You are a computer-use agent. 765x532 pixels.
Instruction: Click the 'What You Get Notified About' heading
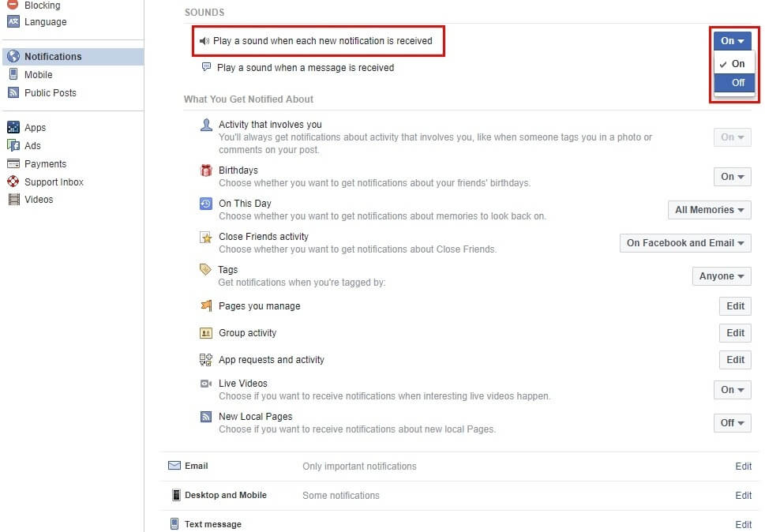pos(249,99)
